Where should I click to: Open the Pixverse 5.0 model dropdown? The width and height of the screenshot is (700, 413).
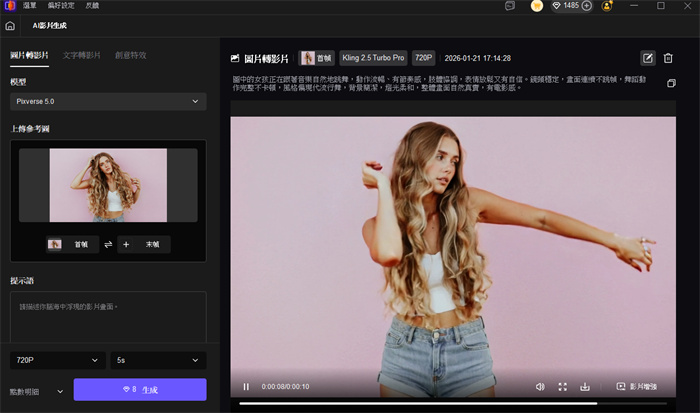tap(108, 101)
